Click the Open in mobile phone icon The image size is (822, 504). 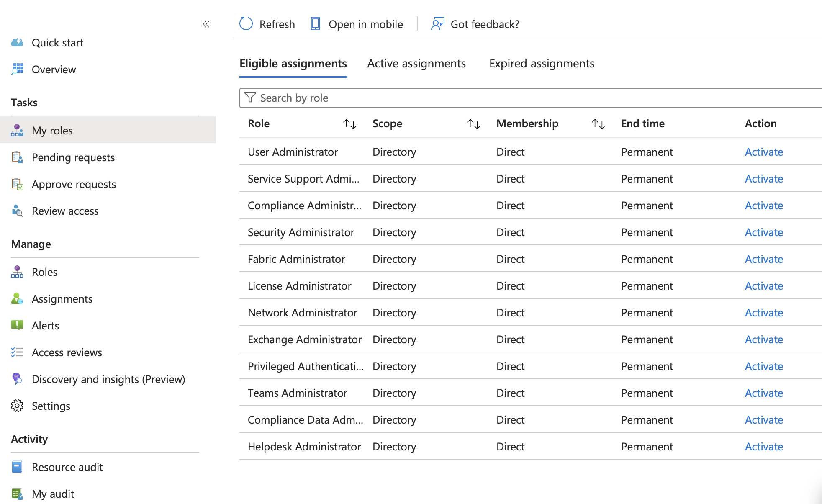click(x=316, y=24)
